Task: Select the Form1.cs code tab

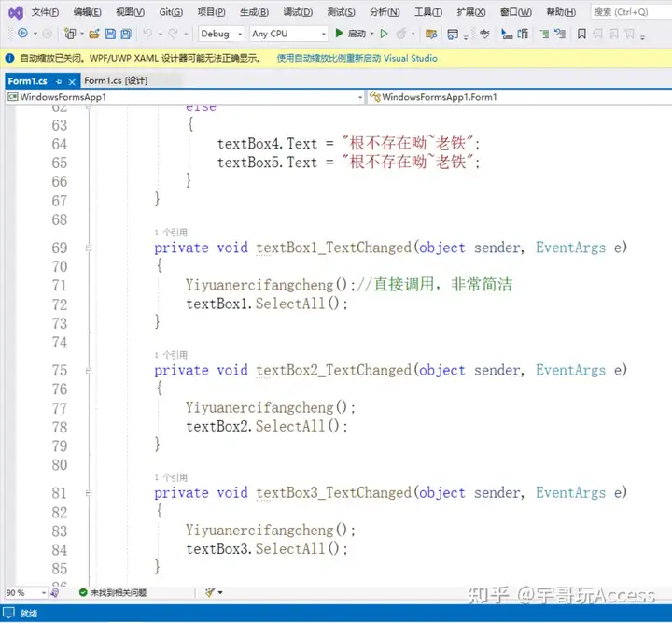Action: 28,81
